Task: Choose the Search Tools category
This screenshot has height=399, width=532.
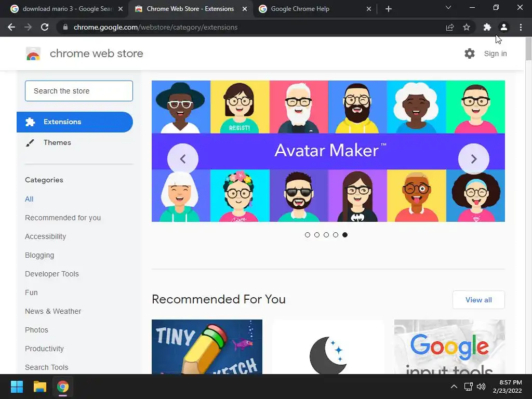Action: point(46,367)
